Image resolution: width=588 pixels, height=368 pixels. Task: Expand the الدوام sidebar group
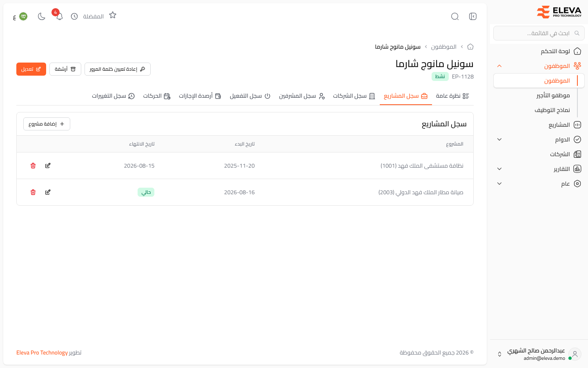point(499,139)
